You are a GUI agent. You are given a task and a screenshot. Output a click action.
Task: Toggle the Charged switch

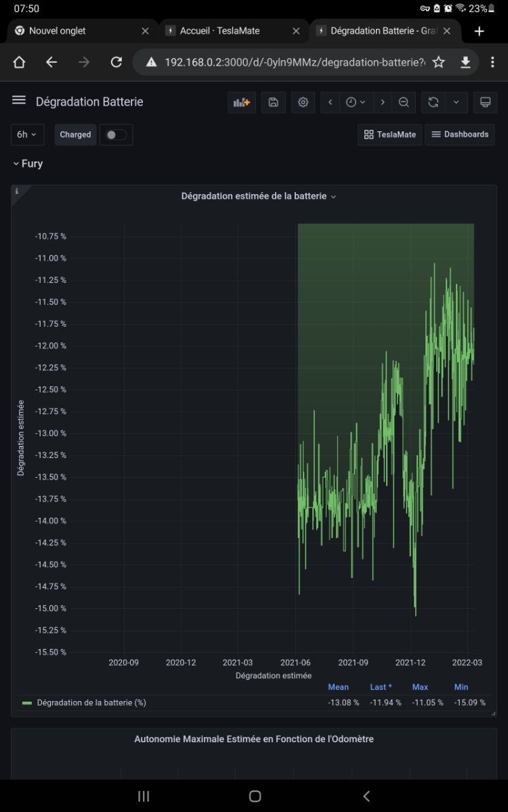tap(116, 135)
